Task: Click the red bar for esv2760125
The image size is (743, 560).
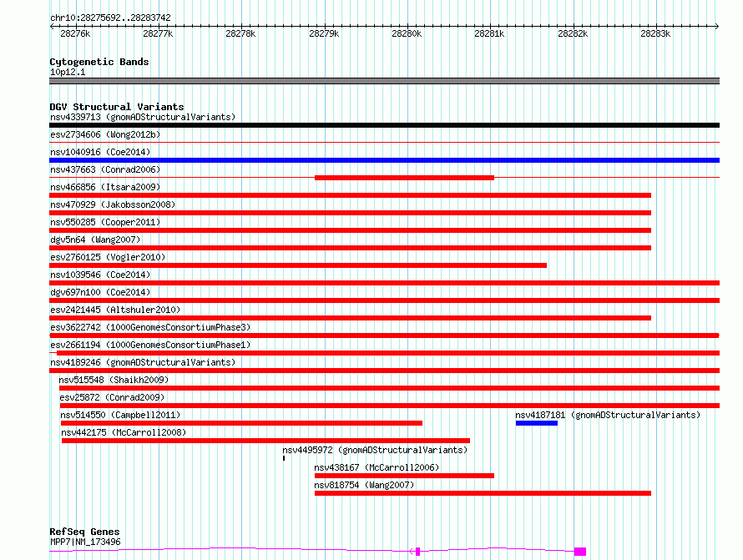Action: [x=298, y=265]
